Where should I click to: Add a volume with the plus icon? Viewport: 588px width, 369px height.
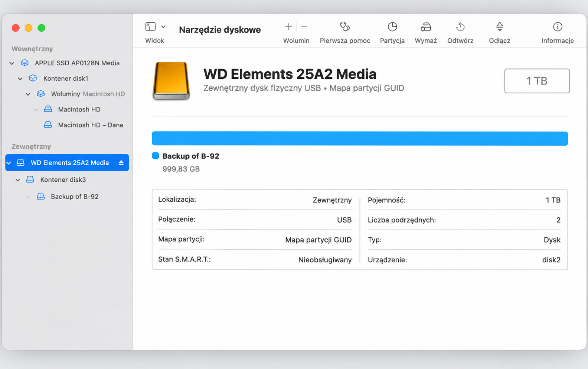click(288, 26)
